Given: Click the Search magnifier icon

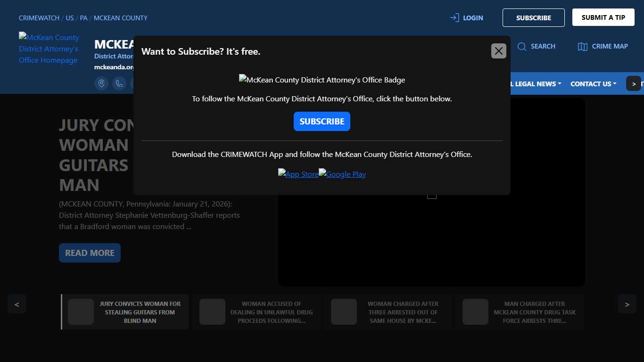Looking at the screenshot, I should [x=521, y=46].
